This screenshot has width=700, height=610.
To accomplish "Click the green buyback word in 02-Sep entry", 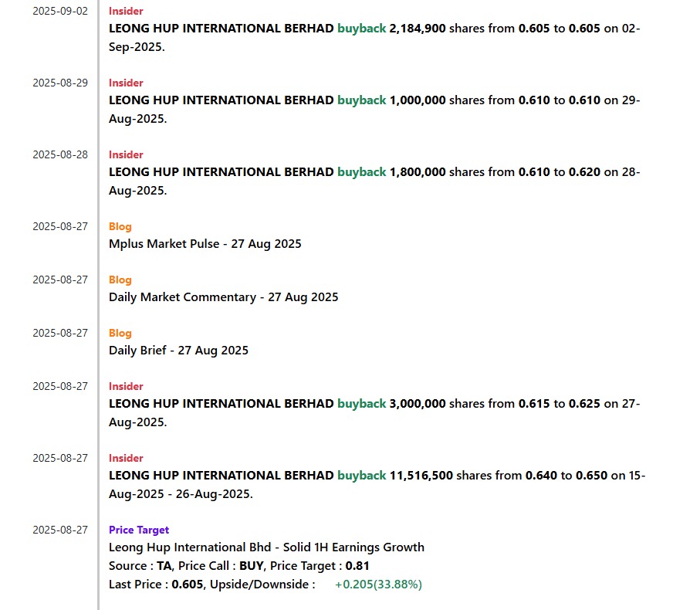I will [x=362, y=29].
